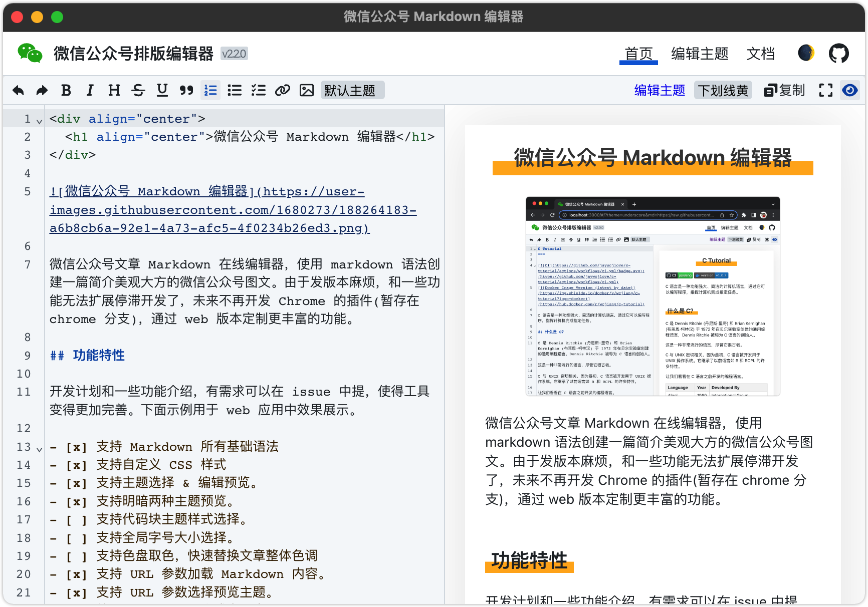This screenshot has height=607, width=868.
Task: Insert a blockquote using the quote icon
Action: coord(186,90)
